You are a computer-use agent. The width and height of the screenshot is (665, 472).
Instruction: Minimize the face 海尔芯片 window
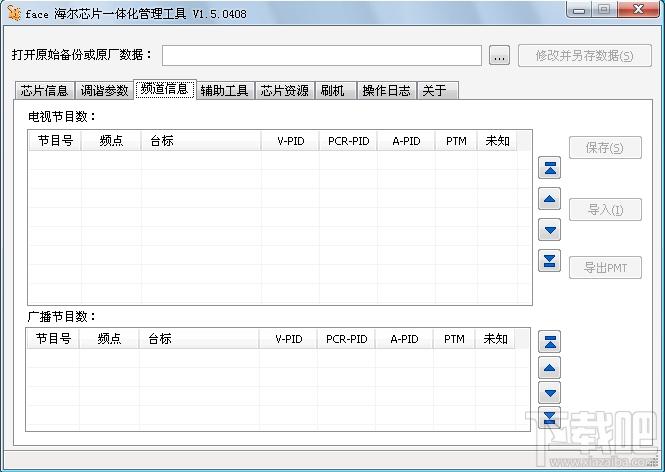click(578, 10)
